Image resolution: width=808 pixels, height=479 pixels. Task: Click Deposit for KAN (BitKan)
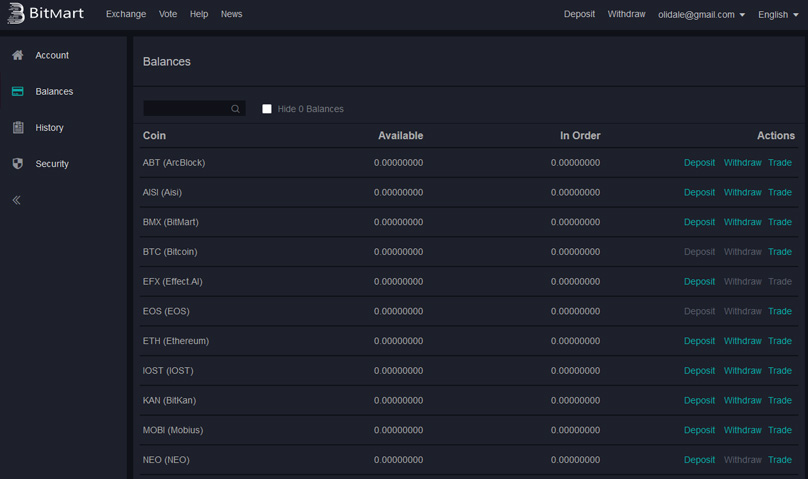click(x=699, y=400)
